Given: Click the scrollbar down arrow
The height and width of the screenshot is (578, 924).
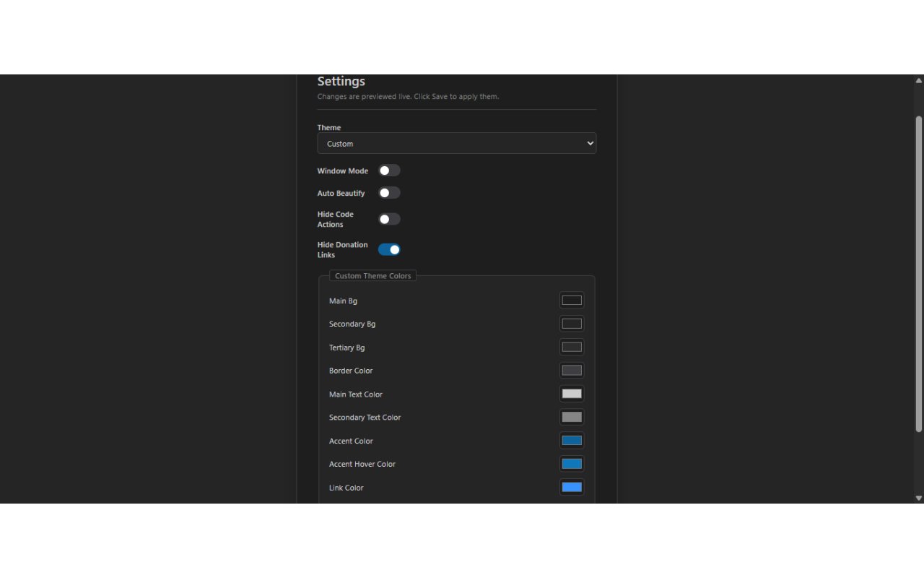Looking at the screenshot, I should click(x=918, y=498).
